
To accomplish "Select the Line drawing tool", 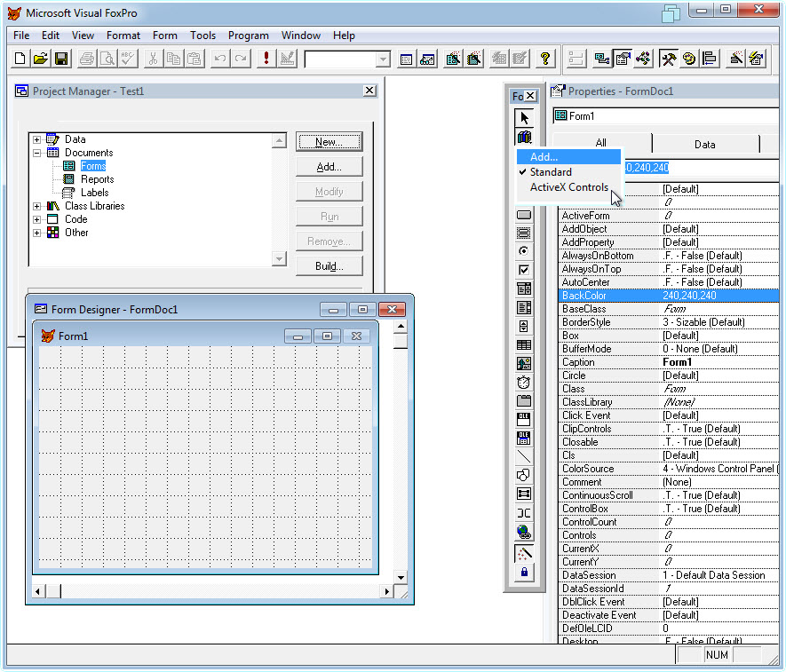I will point(524,456).
